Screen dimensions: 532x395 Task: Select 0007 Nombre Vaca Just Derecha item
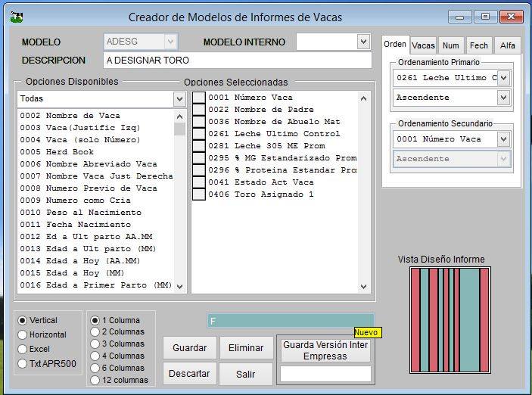coord(96,176)
